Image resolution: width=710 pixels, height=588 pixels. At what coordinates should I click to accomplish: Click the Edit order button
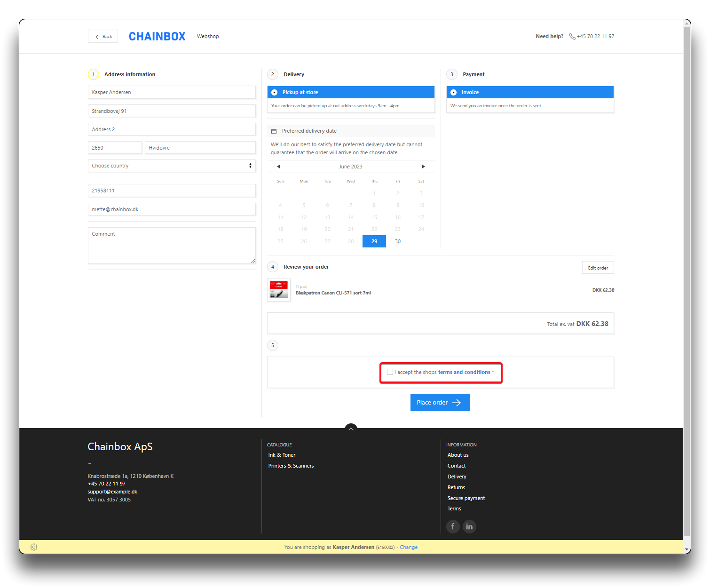[598, 268]
